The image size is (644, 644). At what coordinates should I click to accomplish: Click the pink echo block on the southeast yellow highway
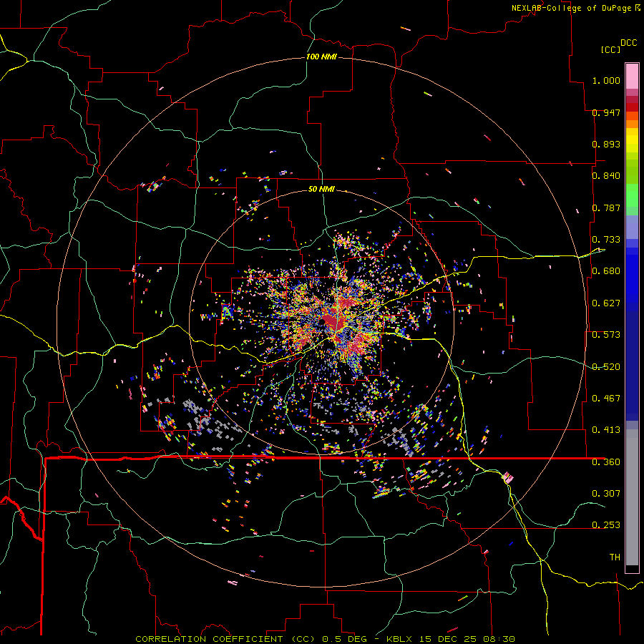(508, 478)
